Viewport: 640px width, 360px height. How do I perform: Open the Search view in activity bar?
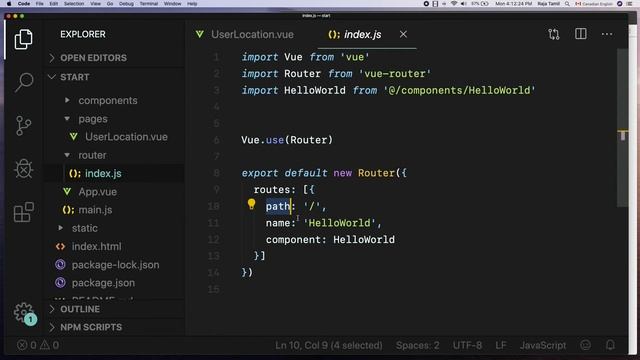pos(24,82)
